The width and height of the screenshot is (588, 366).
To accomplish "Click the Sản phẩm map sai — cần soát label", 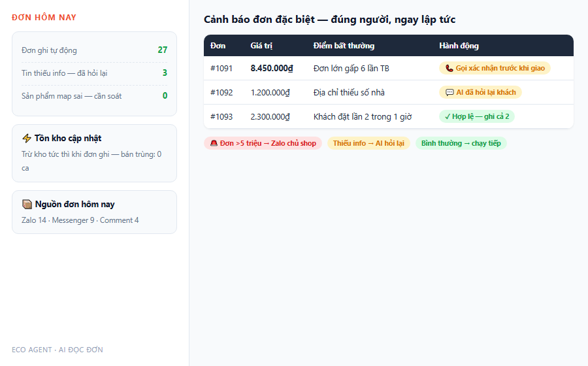I will 71,96.
